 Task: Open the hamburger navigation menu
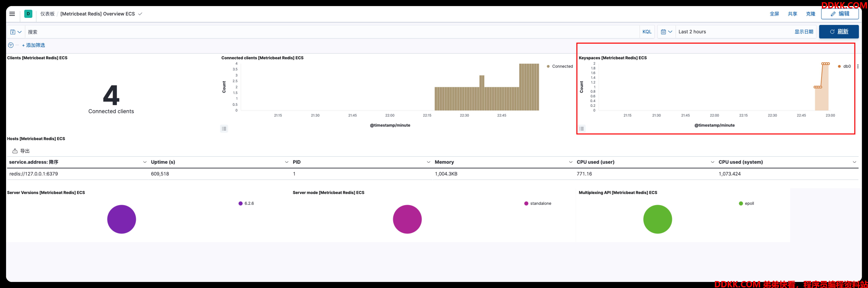12,14
